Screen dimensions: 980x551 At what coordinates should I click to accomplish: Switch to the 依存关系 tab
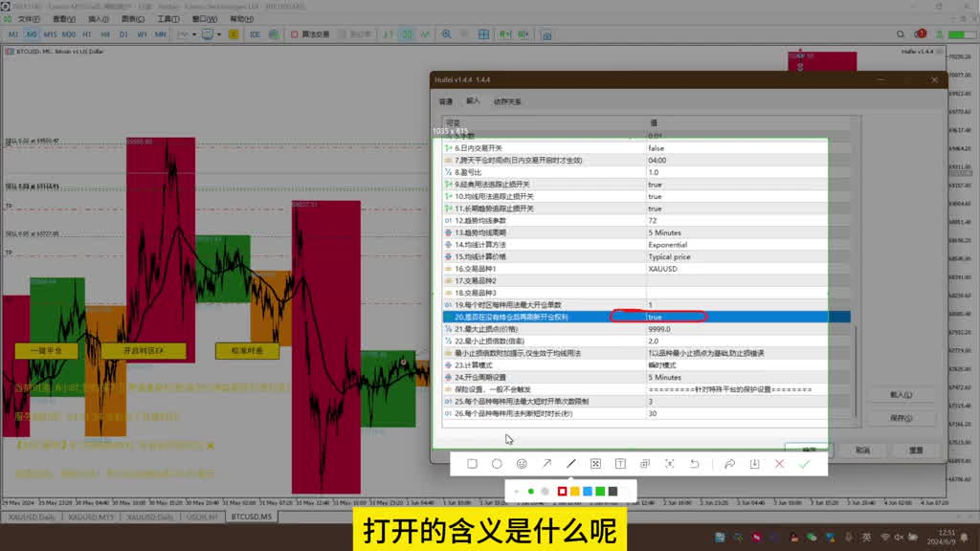[508, 101]
